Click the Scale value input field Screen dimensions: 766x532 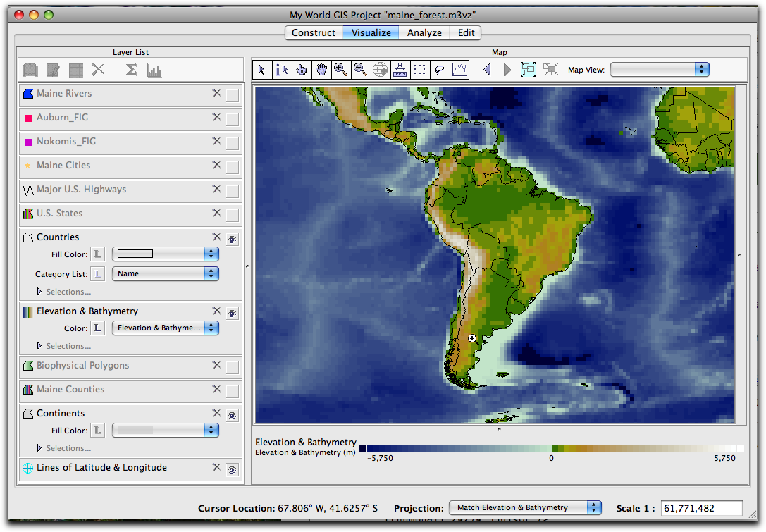(x=701, y=507)
